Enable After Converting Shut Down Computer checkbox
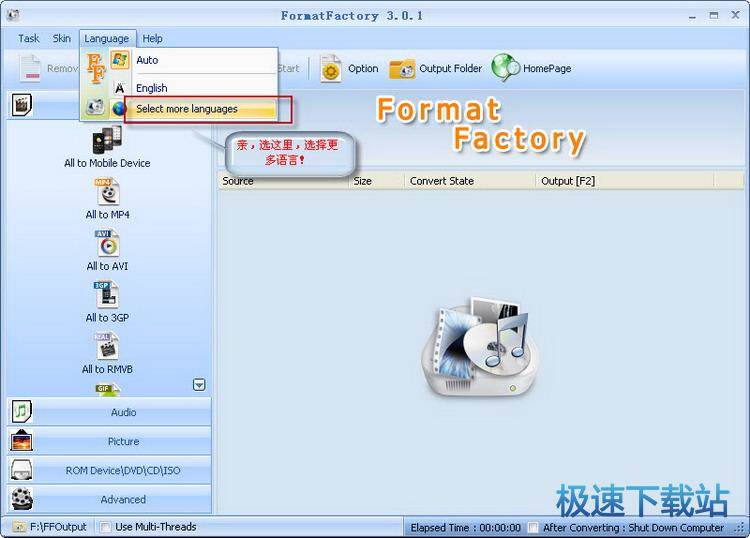This screenshot has width=750, height=538. pos(533,527)
